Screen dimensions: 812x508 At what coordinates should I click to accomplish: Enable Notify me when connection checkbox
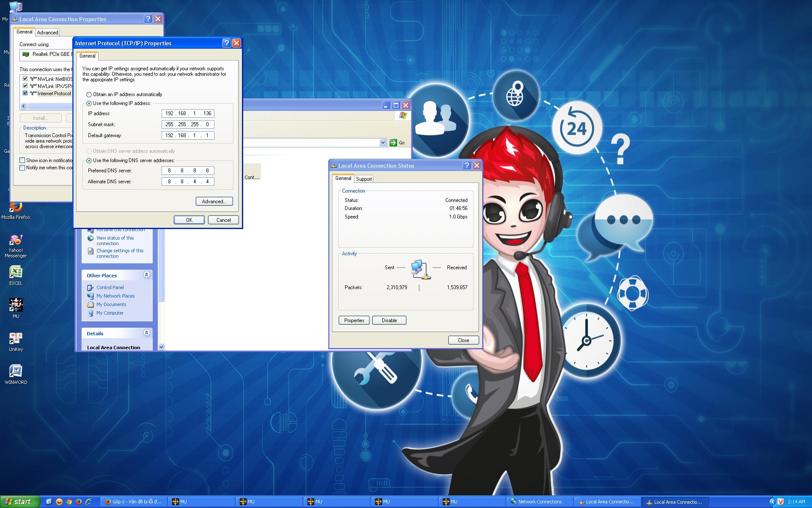coord(22,168)
